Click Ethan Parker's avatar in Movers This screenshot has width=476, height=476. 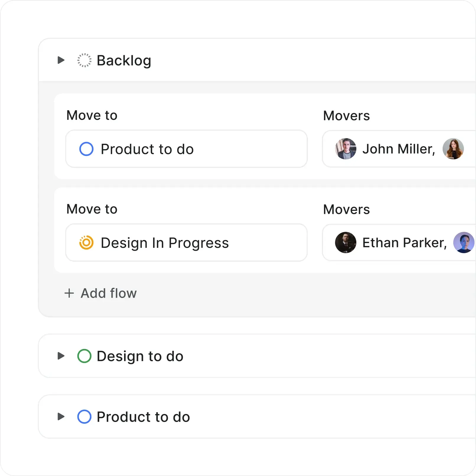[x=345, y=242]
